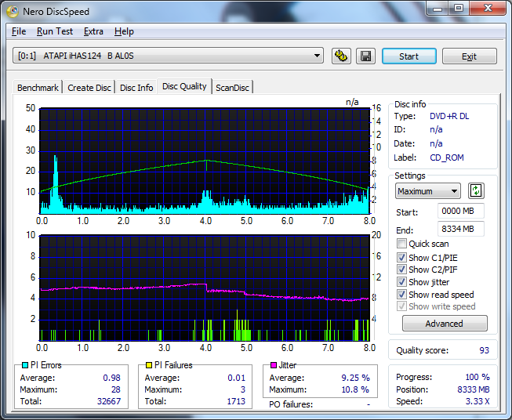Image resolution: width=512 pixels, height=420 pixels.
Task: Click the drive options icon
Action: 341,56
